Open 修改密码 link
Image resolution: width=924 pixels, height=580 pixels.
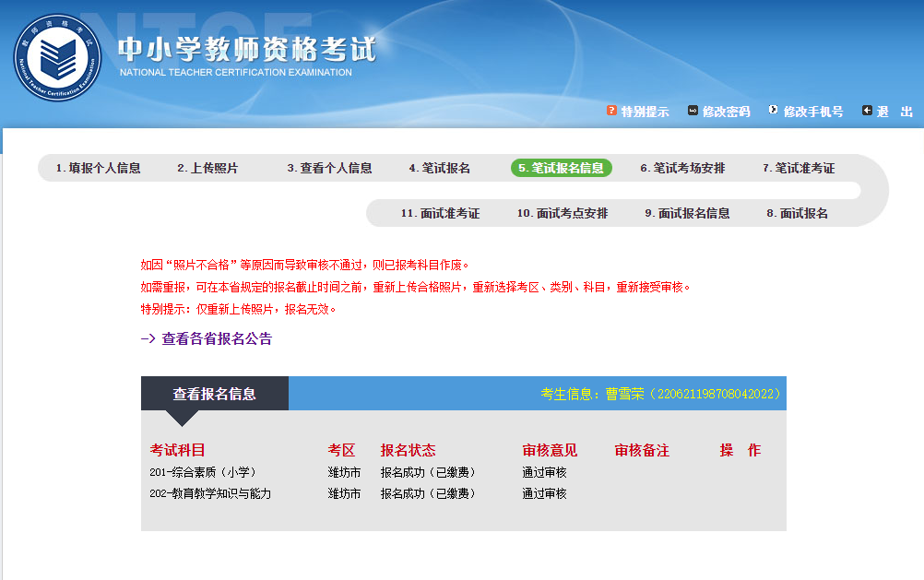click(726, 112)
